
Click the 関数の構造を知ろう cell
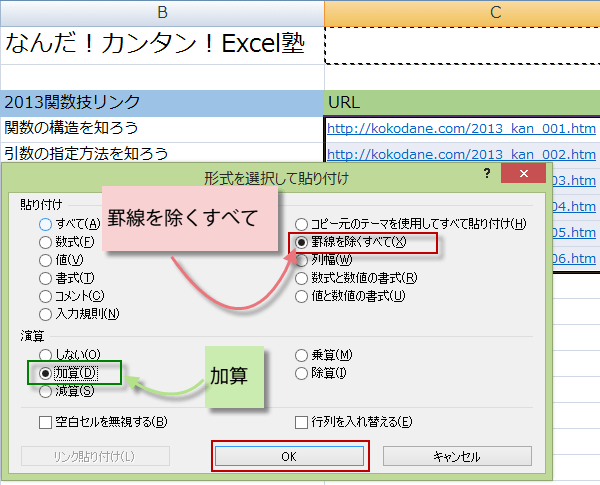tap(162, 129)
